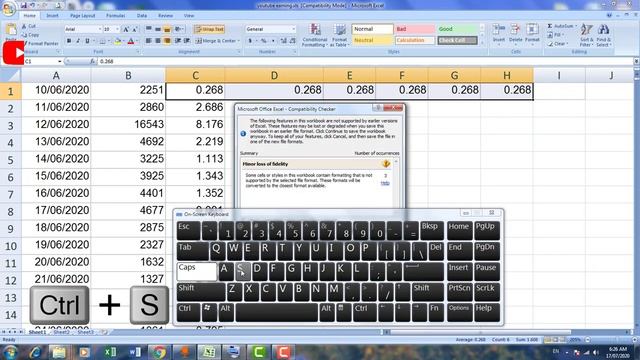
Task: Click the Delete cells button in ribbon
Action: click(x=516, y=33)
